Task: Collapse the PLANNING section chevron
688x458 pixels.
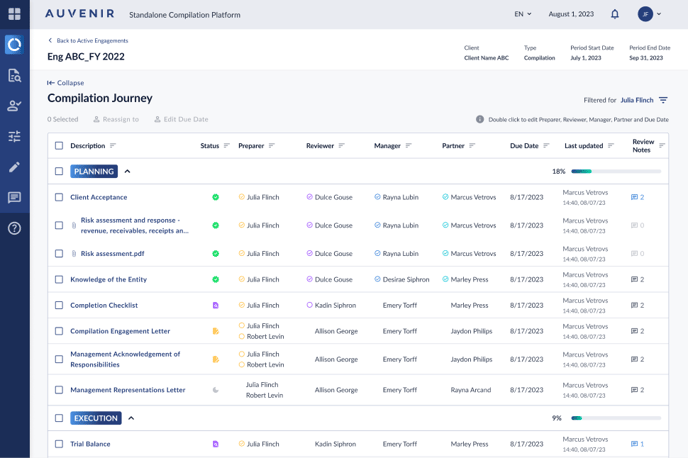Action: pos(128,172)
